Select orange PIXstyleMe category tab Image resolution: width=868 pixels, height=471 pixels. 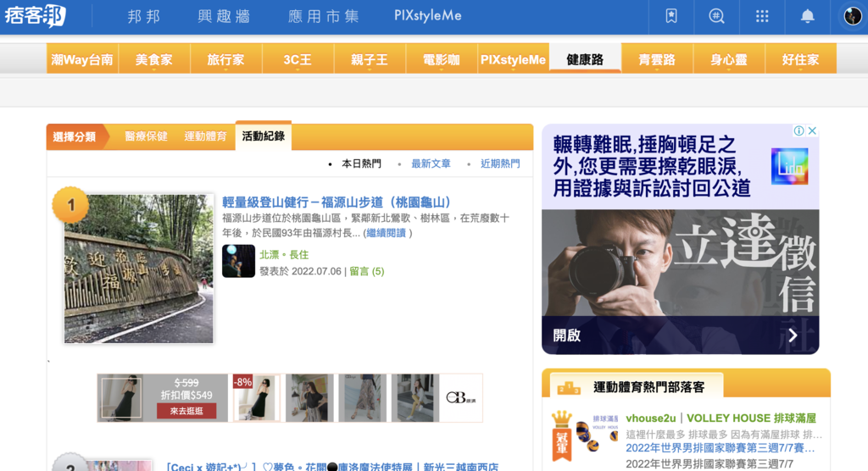click(x=513, y=58)
